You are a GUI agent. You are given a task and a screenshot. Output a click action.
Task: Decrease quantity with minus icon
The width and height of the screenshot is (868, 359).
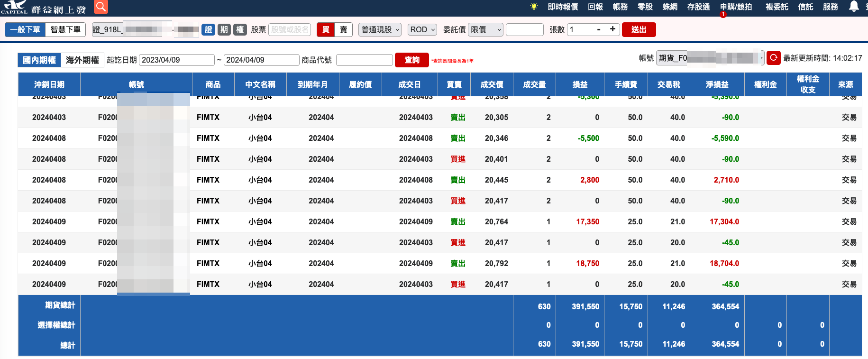click(599, 29)
